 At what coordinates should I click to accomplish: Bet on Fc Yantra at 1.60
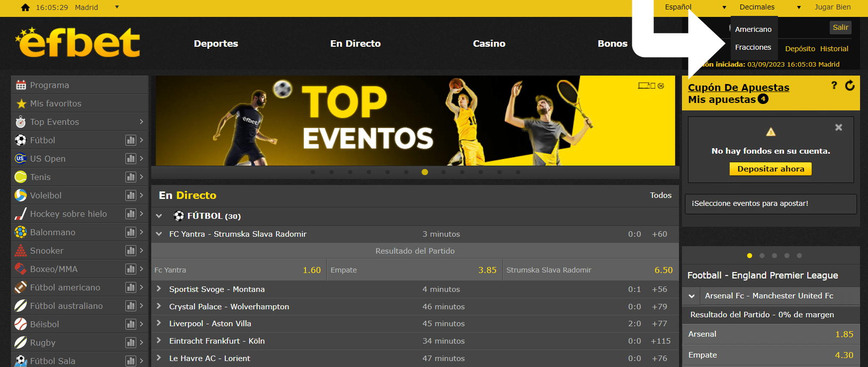[x=239, y=270]
